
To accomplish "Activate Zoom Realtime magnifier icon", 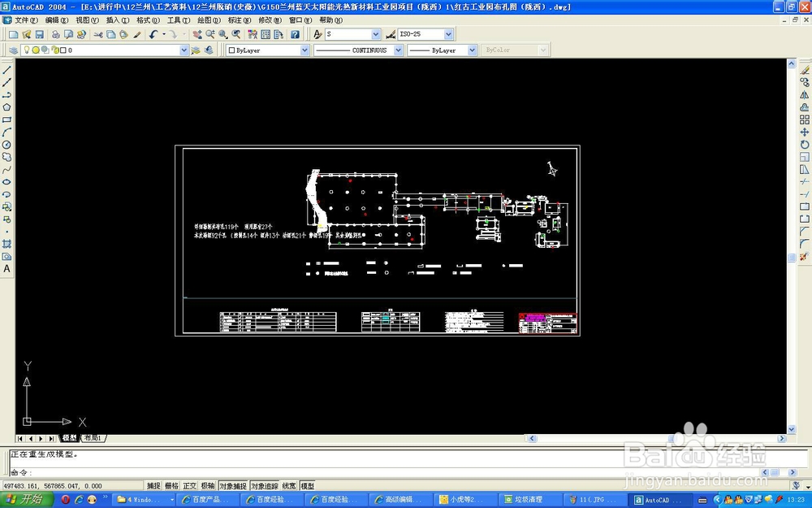I will coord(210,34).
